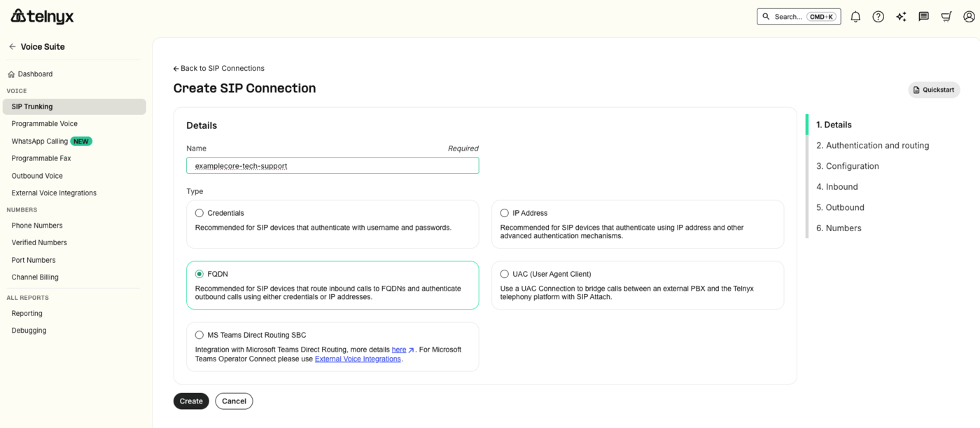Click the Dashboard home icon

pos(11,74)
